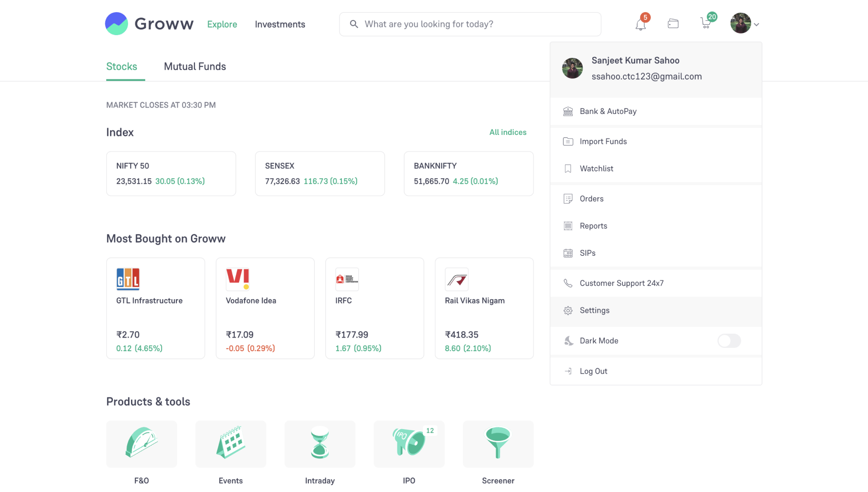The image size is (868, 492).
Task: Click the Settings gear icon
Action: pos(568,311)
